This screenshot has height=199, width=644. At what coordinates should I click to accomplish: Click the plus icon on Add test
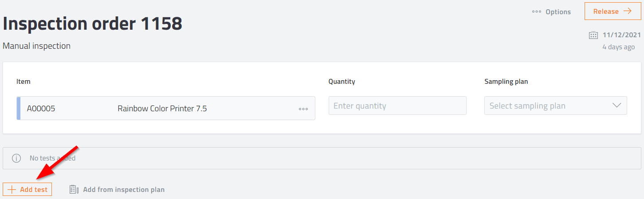[x=12, y=190]
